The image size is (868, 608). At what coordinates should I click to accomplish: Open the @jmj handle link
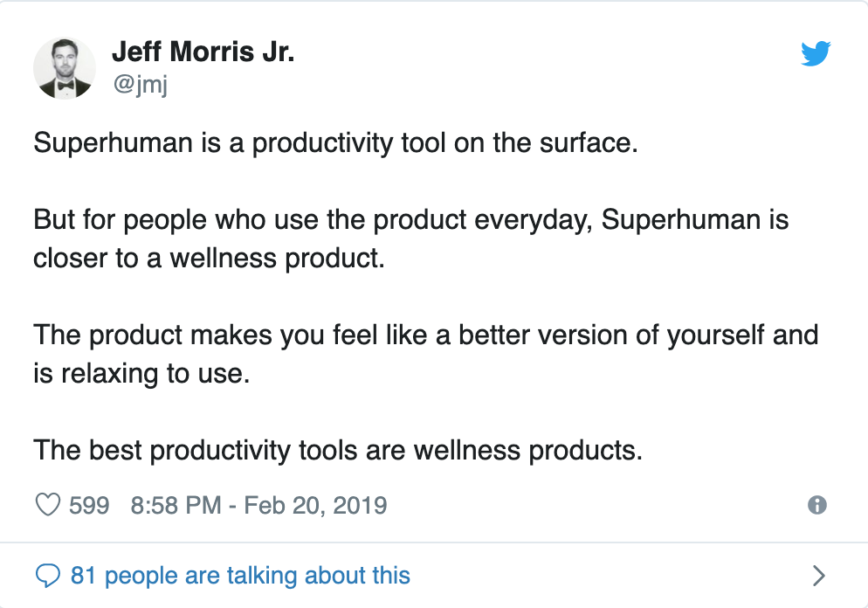tap(140, 85)
